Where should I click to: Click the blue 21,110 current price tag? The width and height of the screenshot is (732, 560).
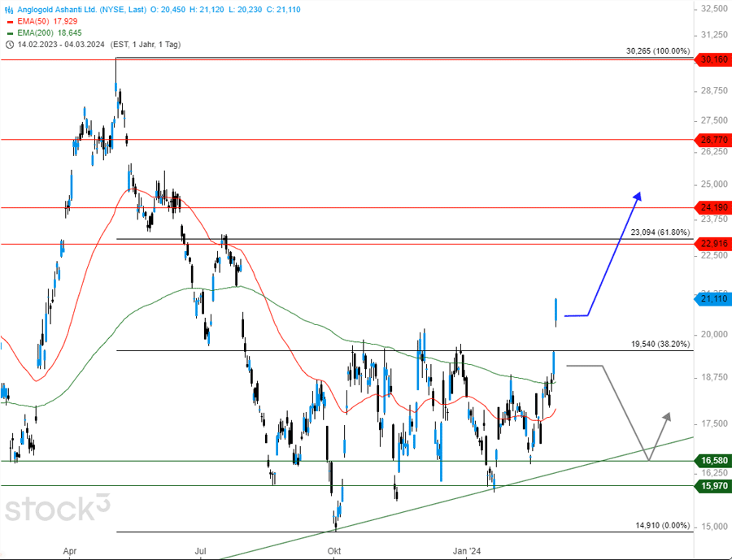(713, 298)
